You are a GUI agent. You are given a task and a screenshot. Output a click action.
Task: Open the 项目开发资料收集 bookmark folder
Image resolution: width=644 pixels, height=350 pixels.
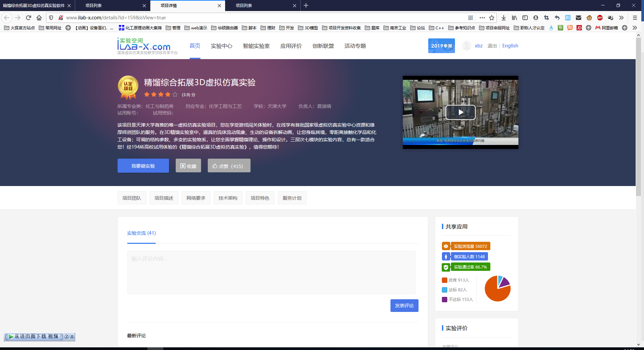[x=341, y=28]
